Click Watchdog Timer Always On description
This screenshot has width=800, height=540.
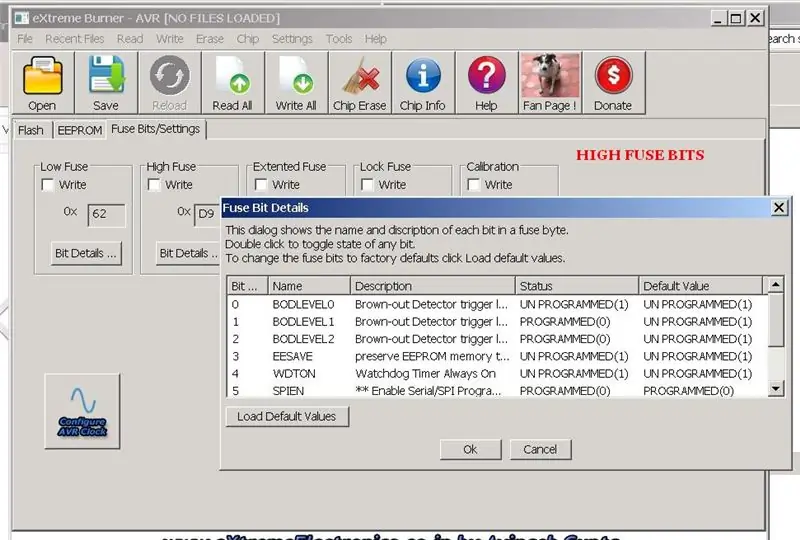[426, 374]
